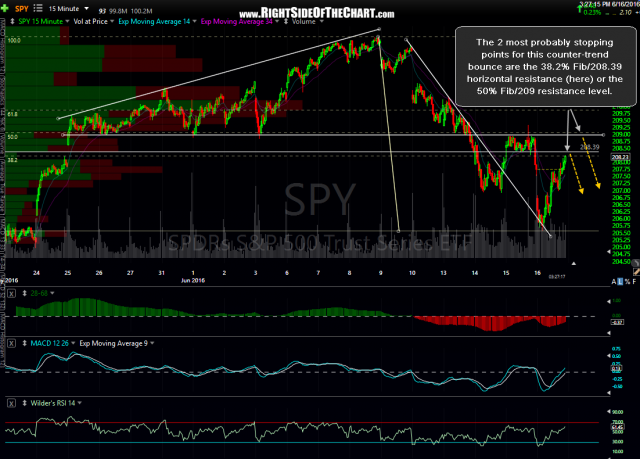Viewport: 640px width, 459px height.
Task: Click the up-down arrows before SPY 15 Minute
Action: (x=13, y=21)
